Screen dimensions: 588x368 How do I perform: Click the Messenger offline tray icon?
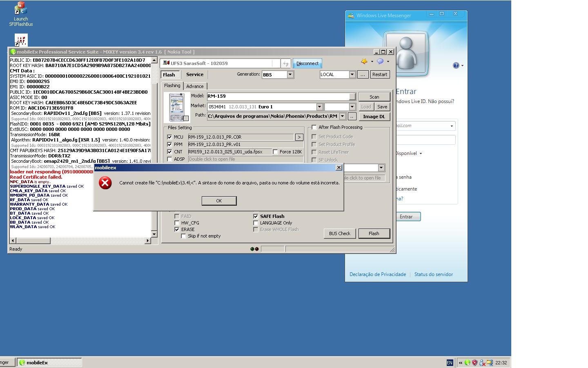point(482,363)
